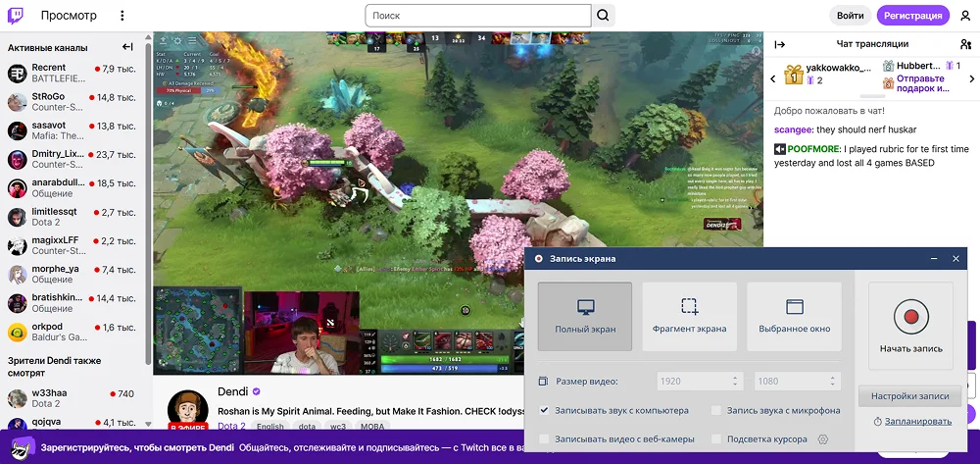Uncheck Записывать звук с компьютера
980x464 pixels.
click(x=545, y=410)
